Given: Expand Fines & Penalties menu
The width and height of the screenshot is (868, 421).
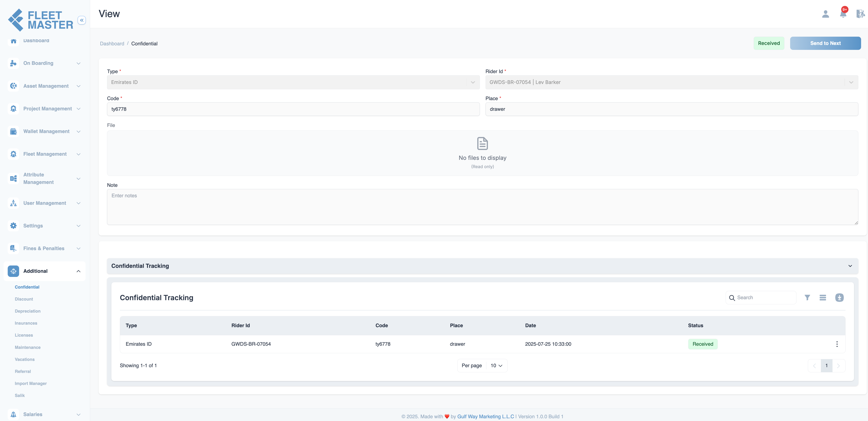Looking at the screenshot, I should click(x=78, y=248).
